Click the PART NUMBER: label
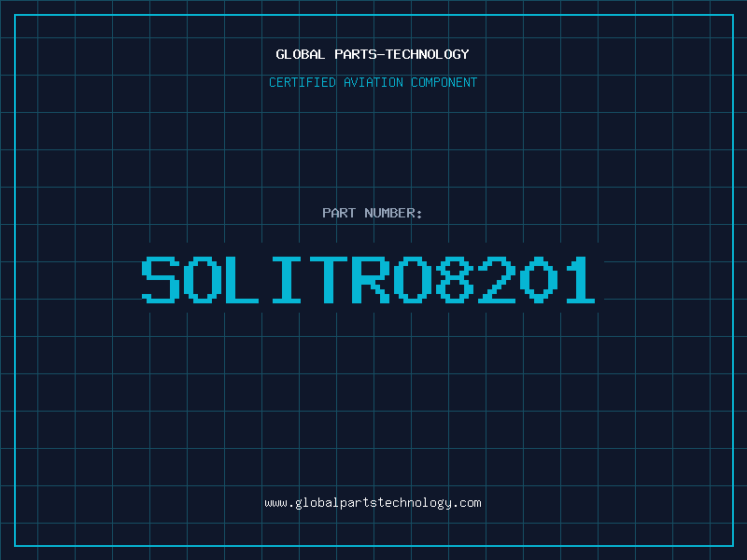The height and width of the screenshot is (560, 747). click(372, 213)
